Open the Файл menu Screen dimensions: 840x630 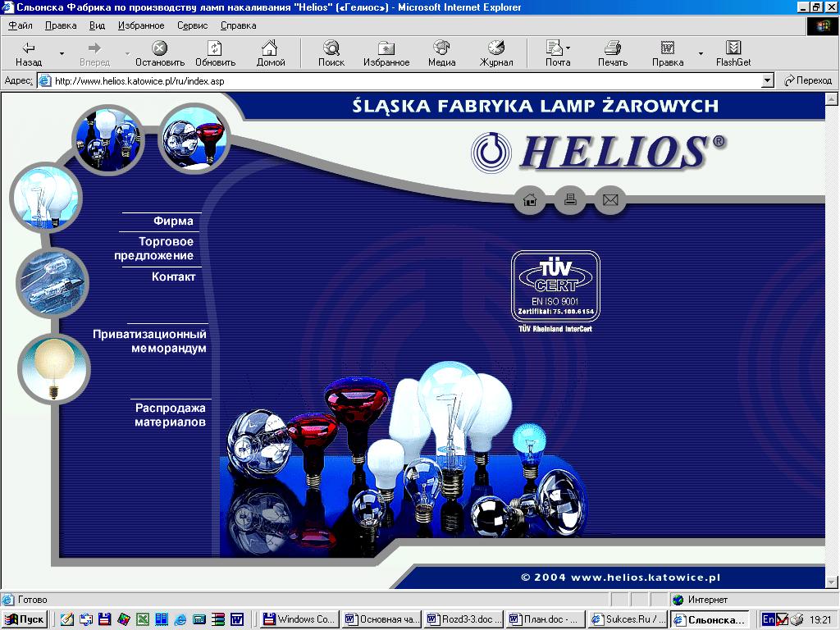pyautogui.click(x=21, y=25)
